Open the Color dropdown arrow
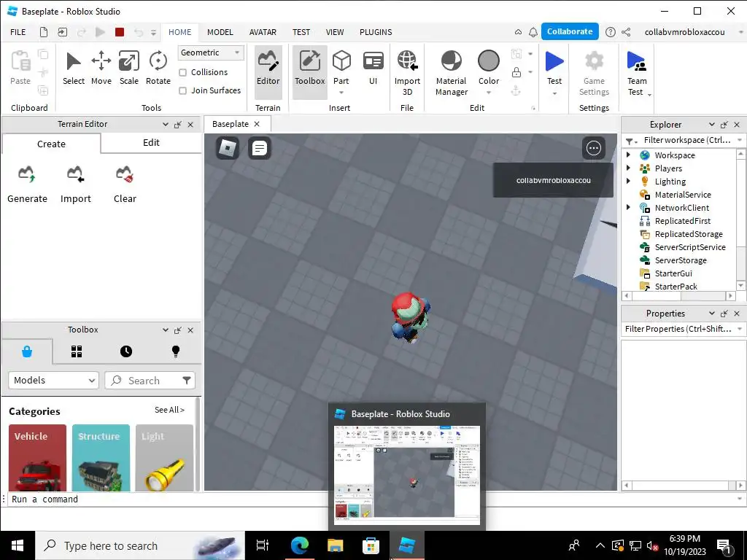Image resolution: width=747 pixels, height=560 pixels. (489, 93)
